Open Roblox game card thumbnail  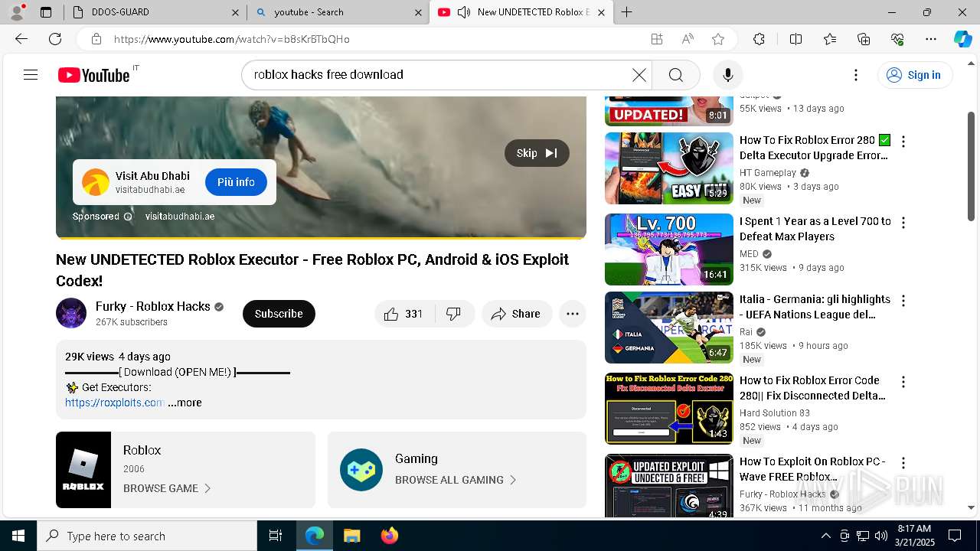(x=83, y=470)
